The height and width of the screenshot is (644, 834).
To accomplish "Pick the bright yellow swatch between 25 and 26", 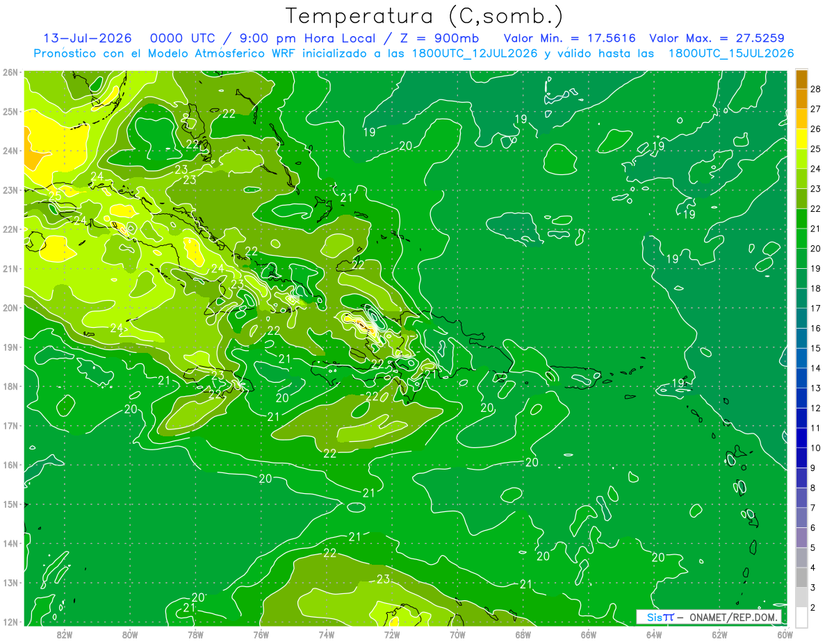I will tap(801, 139).
